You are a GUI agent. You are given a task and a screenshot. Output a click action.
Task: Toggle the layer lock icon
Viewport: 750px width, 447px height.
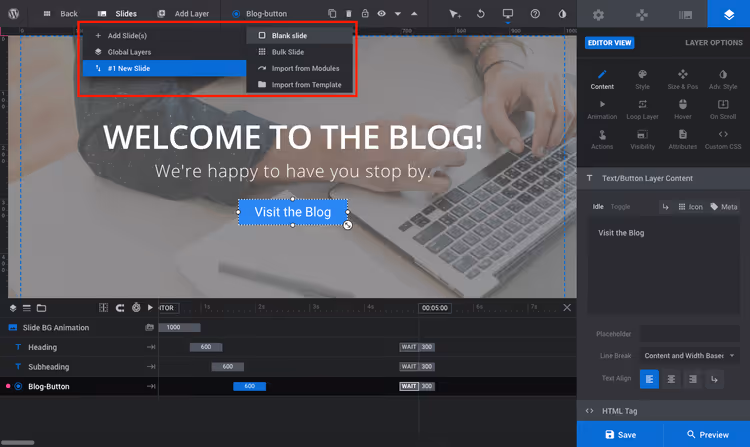pyautogui.click(x=365, y=13)
